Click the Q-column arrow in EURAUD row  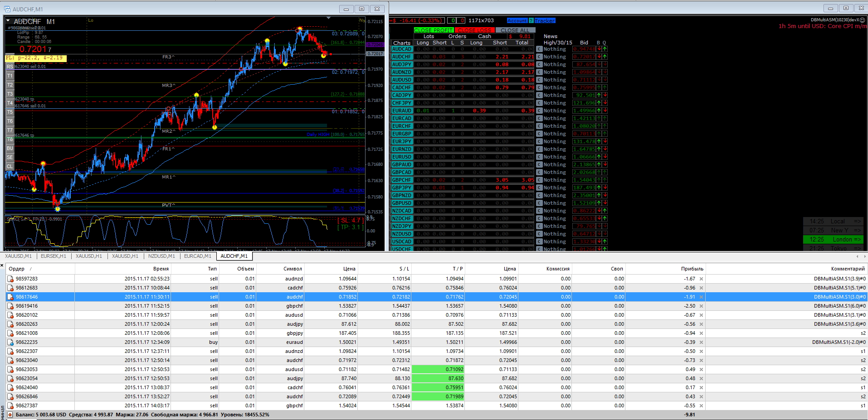point(605,111)
